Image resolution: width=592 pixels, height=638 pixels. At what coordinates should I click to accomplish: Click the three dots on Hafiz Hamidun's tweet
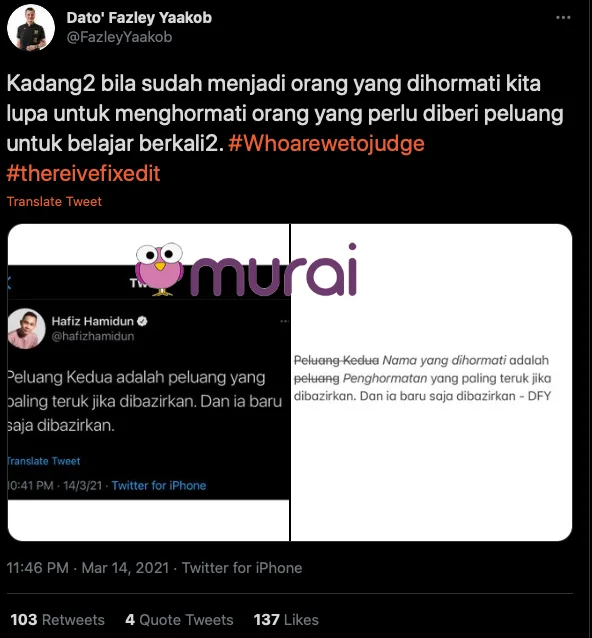(x=284, y=321)
